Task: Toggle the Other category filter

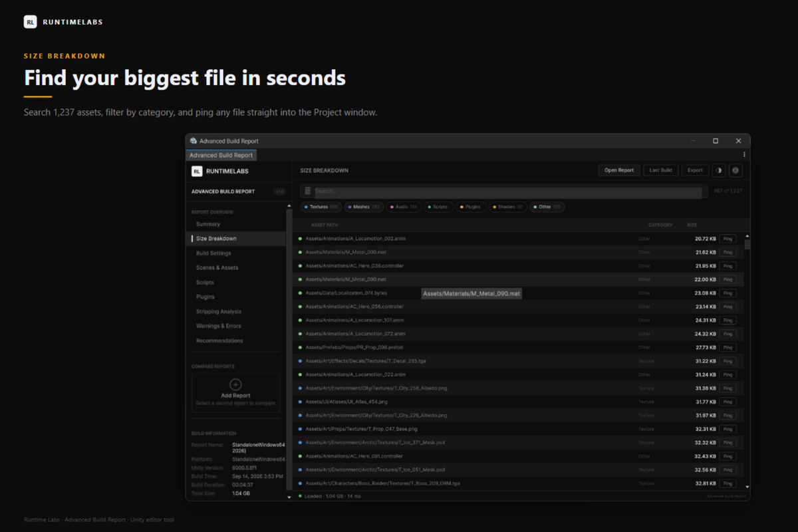Action: coord(547,207)
